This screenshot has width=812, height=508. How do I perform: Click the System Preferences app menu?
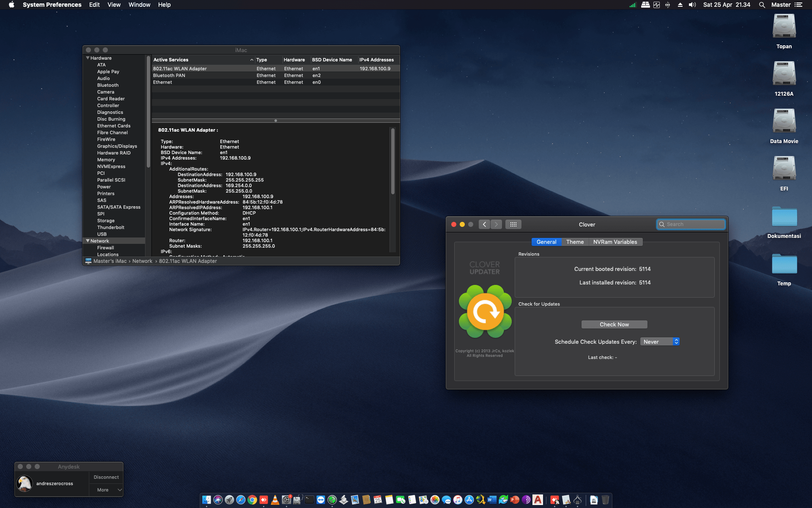52,5
